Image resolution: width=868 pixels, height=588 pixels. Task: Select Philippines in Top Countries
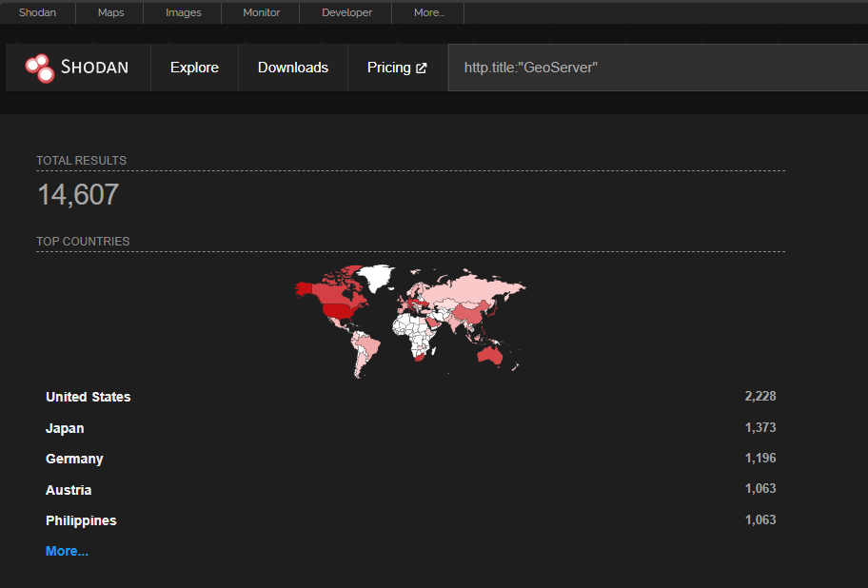point(81,520)
